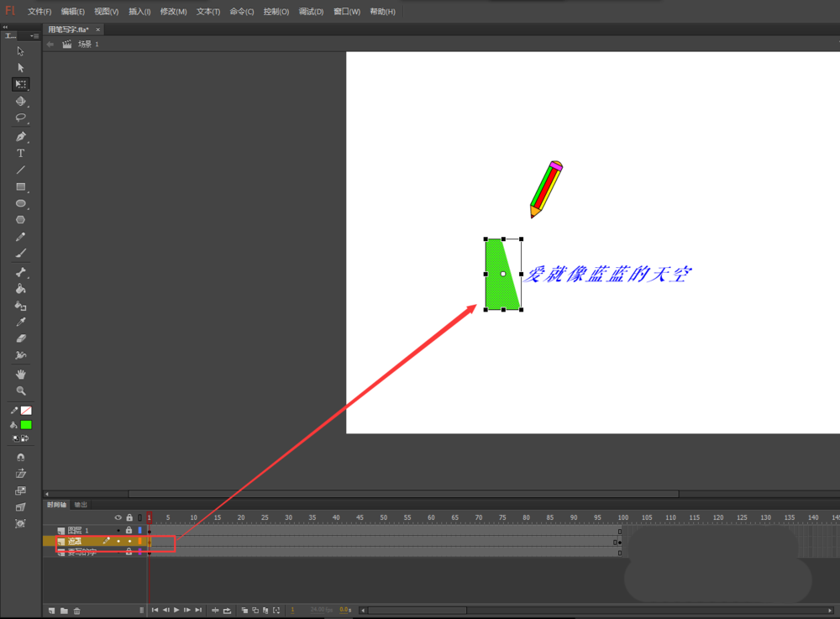Select the Brush tool
This screenshot has height=619, width=840.
point(20,254)
